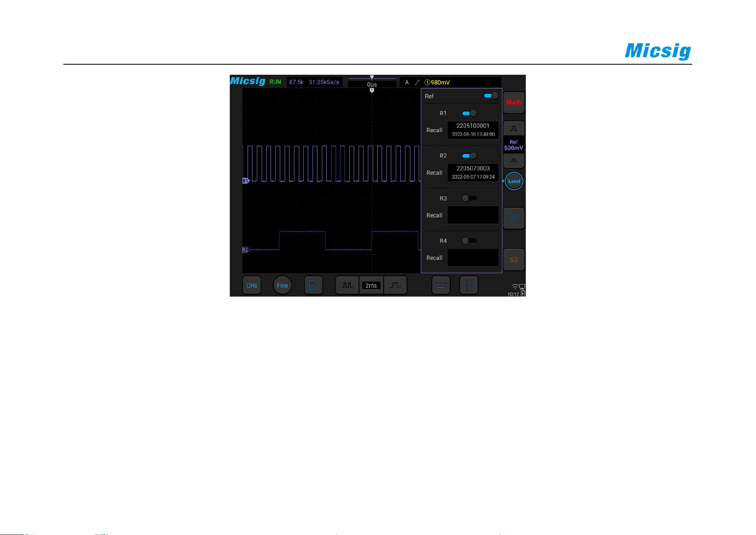Screen dimensions: 756x535
Task: Tap the 2ms timebase value
Action: tap(371, 286)
